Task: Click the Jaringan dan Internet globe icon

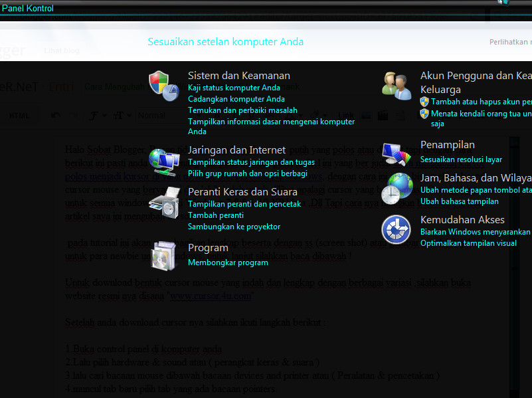Action: 164,162
